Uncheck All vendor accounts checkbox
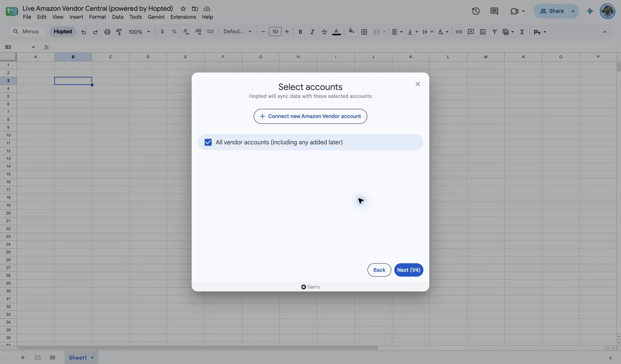 (208, 142)
